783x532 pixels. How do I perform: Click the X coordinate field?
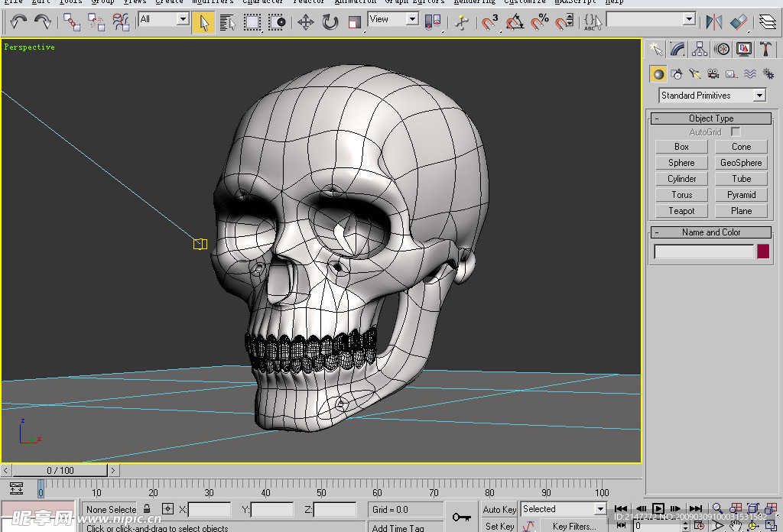pyautogui.click(x=210, y=510)
